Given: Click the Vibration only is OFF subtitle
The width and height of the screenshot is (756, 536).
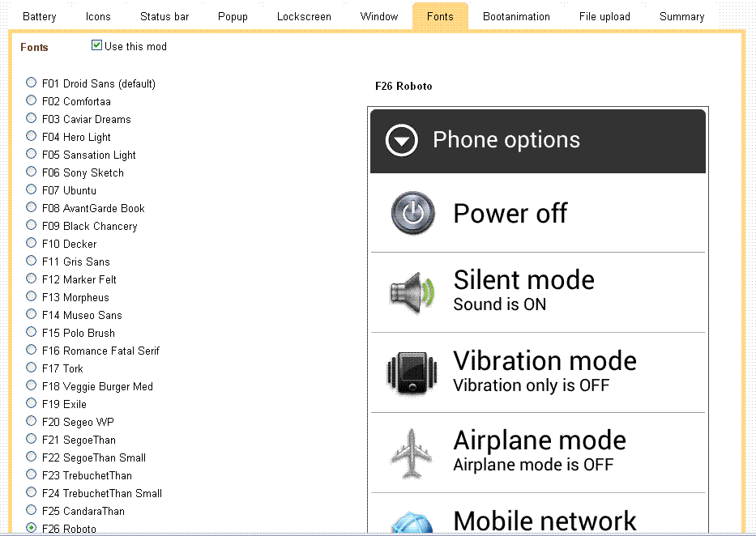Looking at the screenshot, I should (532, 385).
